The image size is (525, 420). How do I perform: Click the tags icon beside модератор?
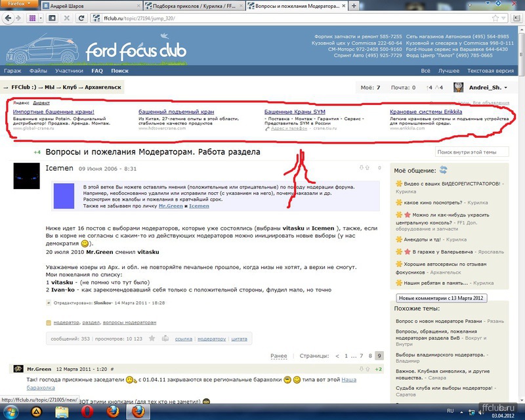48,322
